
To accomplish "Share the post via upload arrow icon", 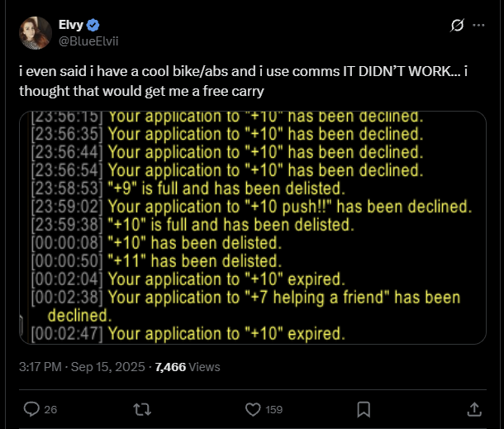I will coord(474,410).
